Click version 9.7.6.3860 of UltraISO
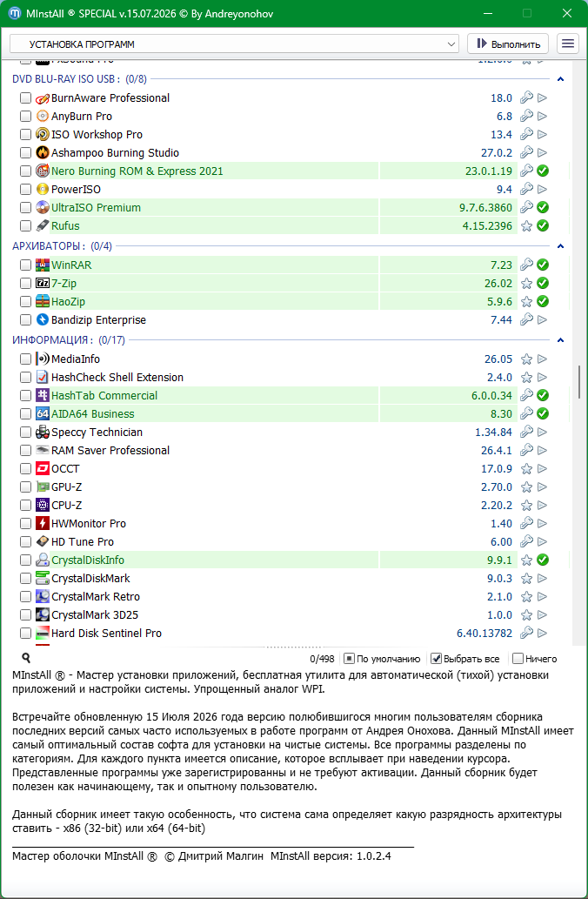 coord(485,207)
